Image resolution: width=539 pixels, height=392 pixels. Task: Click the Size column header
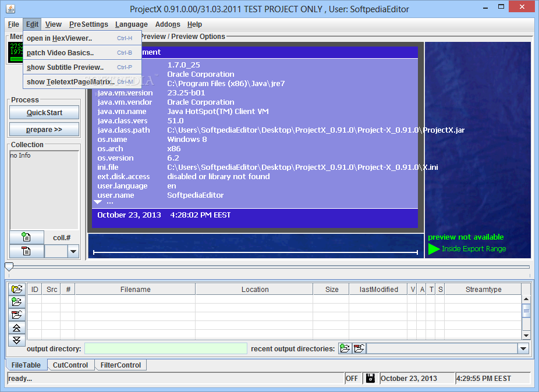pos(332,289)
